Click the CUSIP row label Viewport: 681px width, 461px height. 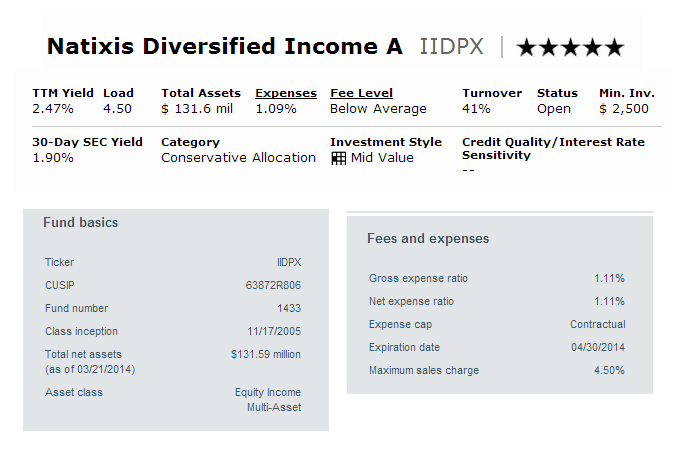click(x=60, y=285)
